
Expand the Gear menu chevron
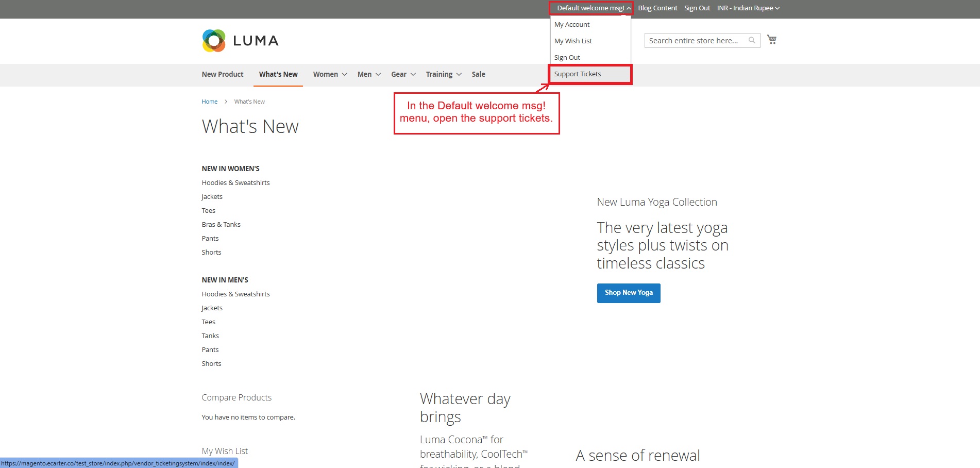pyautogui.click(x=413, y=74)
